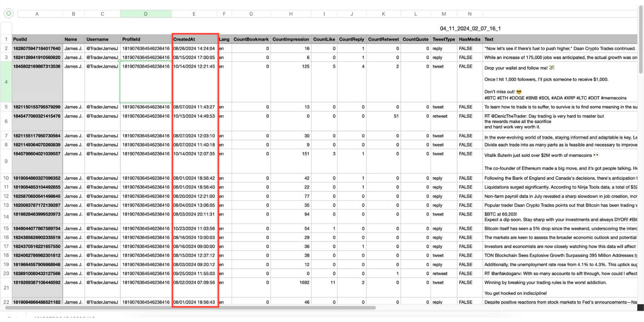This screenshot has height=322, width=644.
Task: Select column E header
Action: [194, 14]
